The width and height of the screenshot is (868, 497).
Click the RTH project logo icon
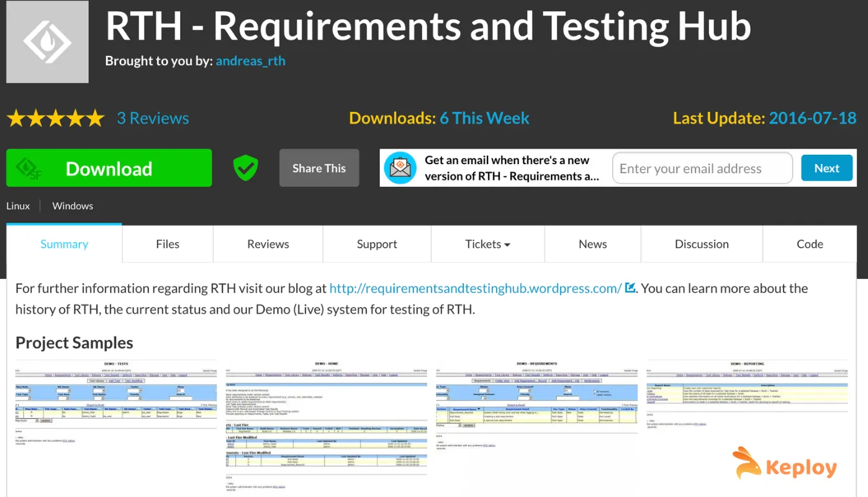[x=47, y=42]
